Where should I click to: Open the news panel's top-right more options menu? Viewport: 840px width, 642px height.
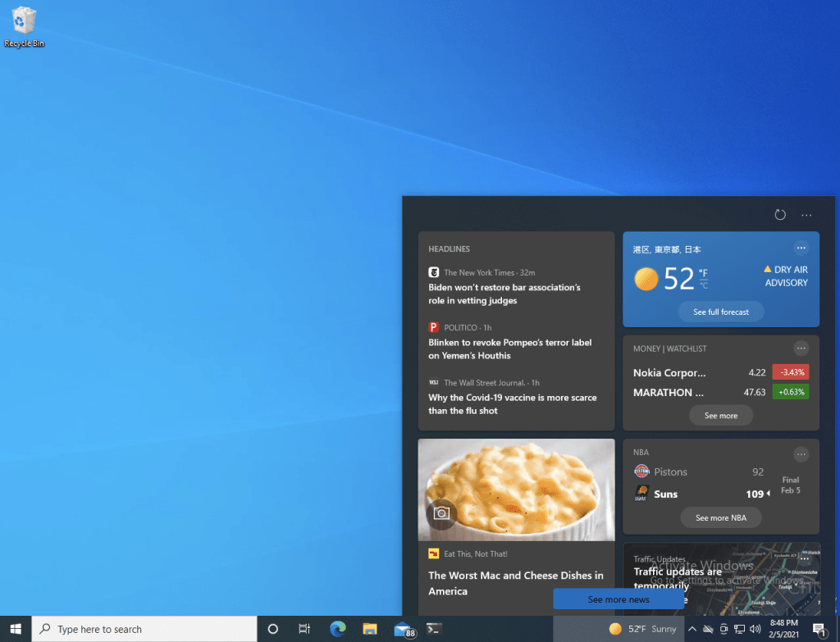pos(806,215)
